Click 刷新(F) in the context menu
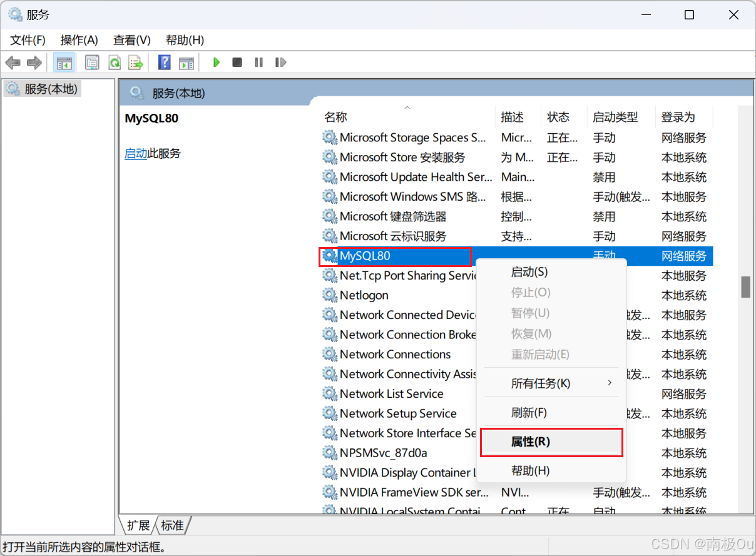756x556 pixels. [529, 413]
